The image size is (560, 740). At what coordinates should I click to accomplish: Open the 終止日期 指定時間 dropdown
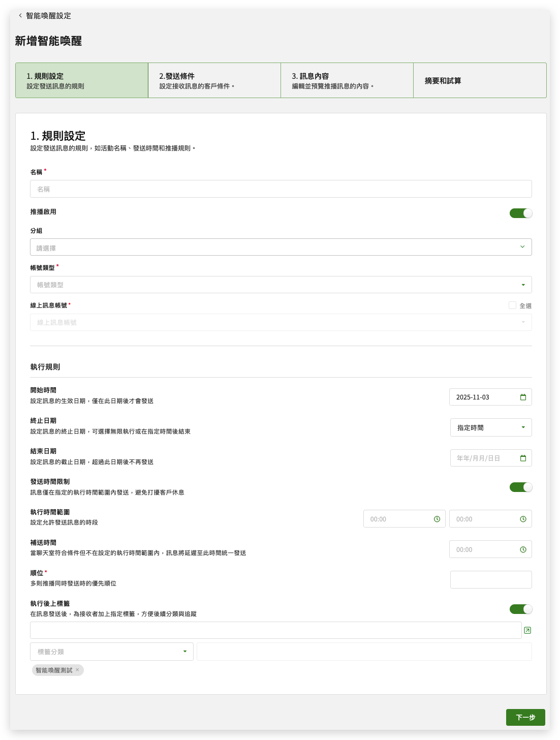click(x=490, y=427)
